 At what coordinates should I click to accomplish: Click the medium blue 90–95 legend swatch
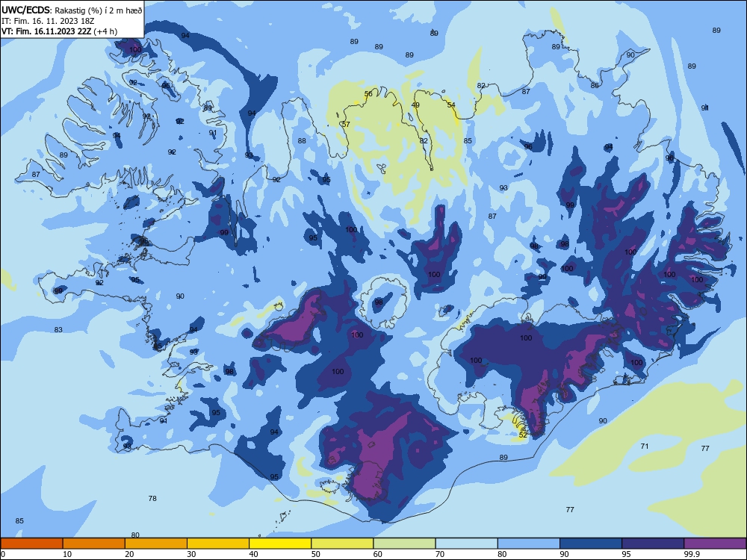point(591,544)
